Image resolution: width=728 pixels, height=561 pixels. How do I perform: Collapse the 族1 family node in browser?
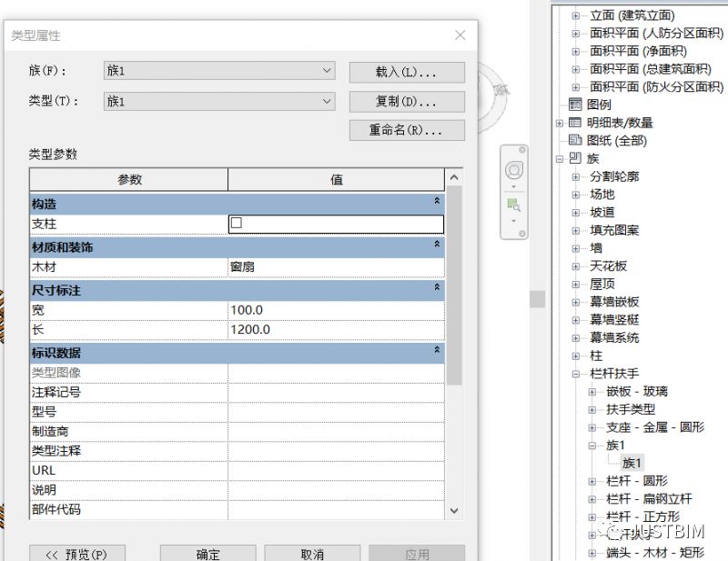[x=592, y=446]
